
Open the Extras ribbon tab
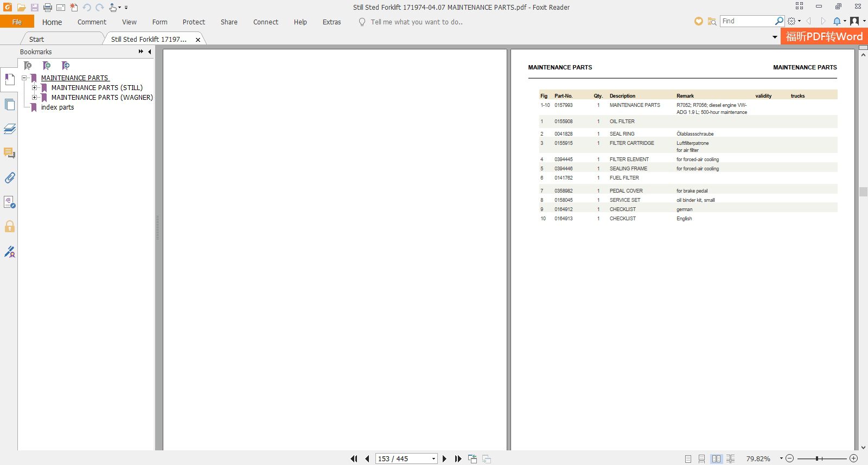click(332, 22)
